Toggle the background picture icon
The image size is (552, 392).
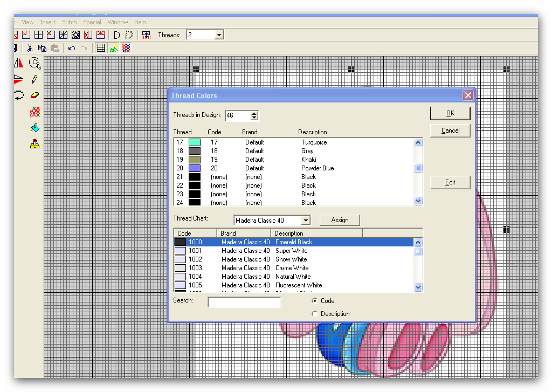113,49
